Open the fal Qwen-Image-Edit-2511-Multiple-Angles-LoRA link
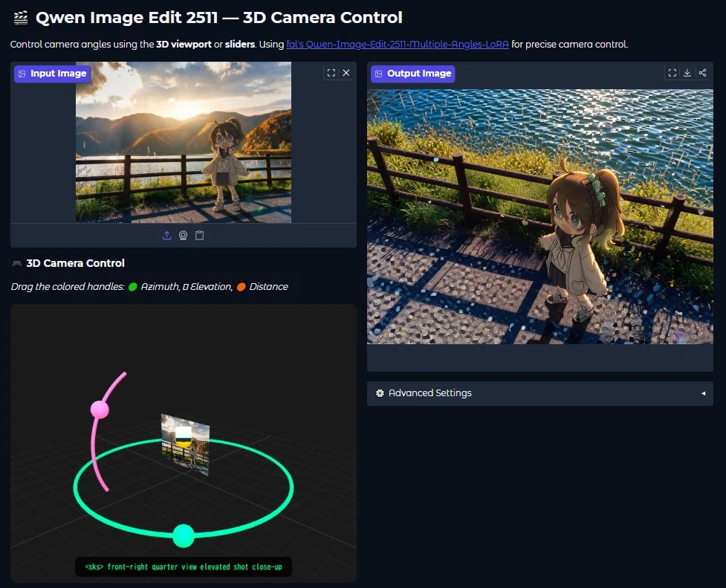 coord(398,45)
